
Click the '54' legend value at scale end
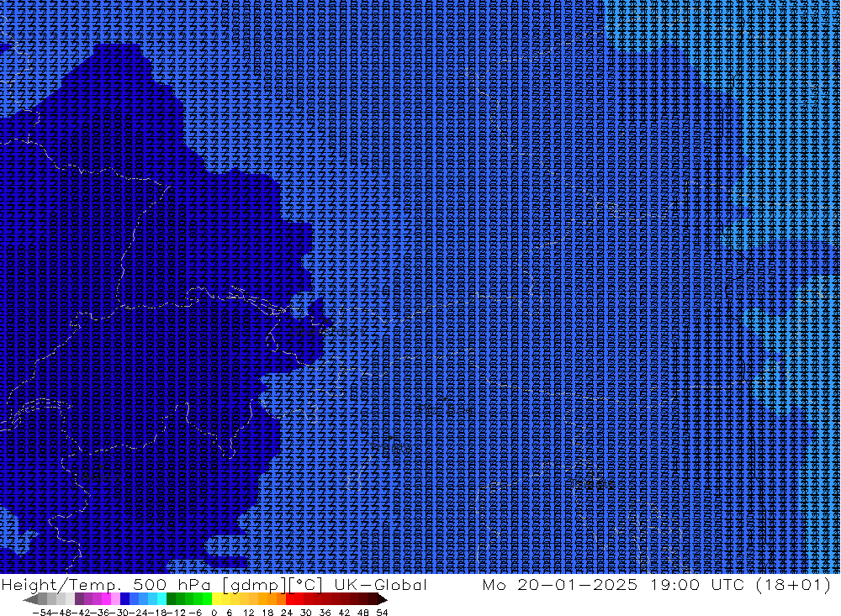click(x=382, y=613)
